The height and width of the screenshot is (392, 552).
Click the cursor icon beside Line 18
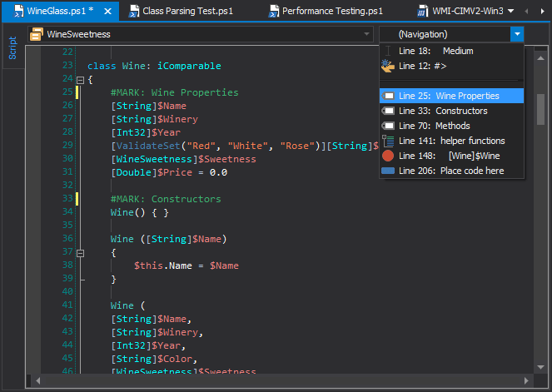pos(388,51)
